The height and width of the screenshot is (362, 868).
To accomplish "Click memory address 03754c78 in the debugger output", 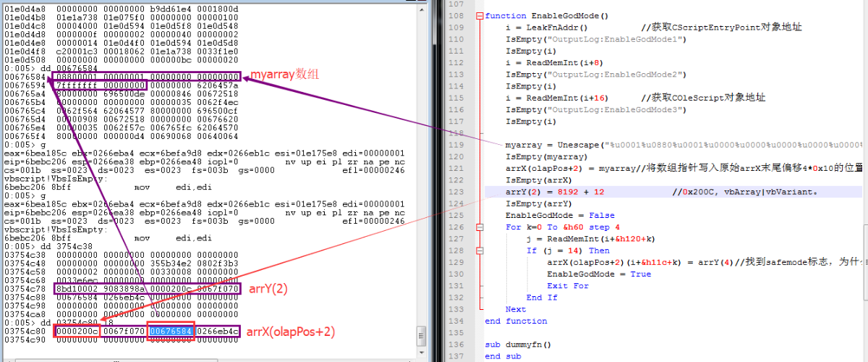I will [x=25, y=288].
